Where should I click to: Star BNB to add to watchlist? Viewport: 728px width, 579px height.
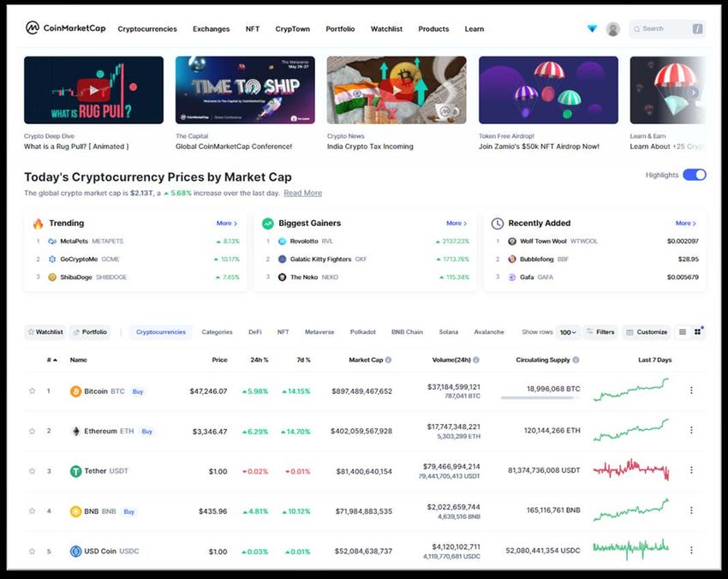pos(32,510)
